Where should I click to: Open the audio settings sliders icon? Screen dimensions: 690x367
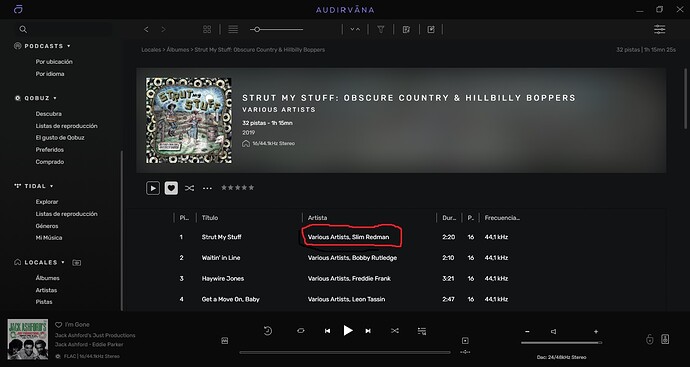click(659, 29)
